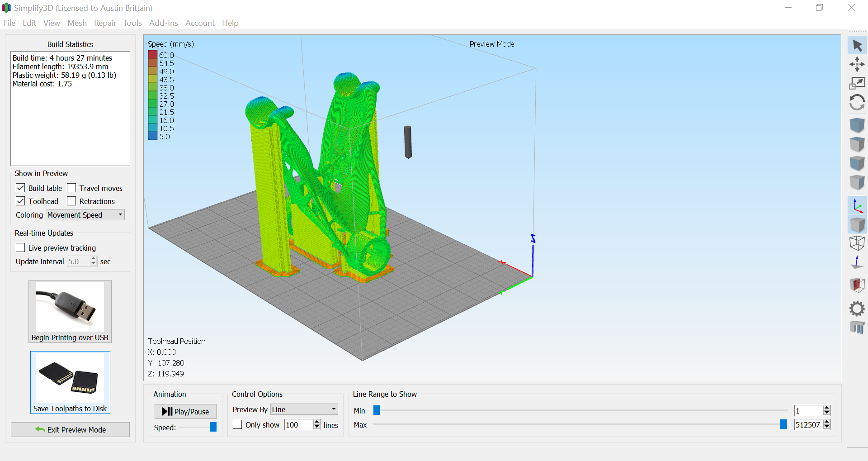Select the arrow selection tool
The height and width of the screenshot is (461, 868).
coord(857,45)
